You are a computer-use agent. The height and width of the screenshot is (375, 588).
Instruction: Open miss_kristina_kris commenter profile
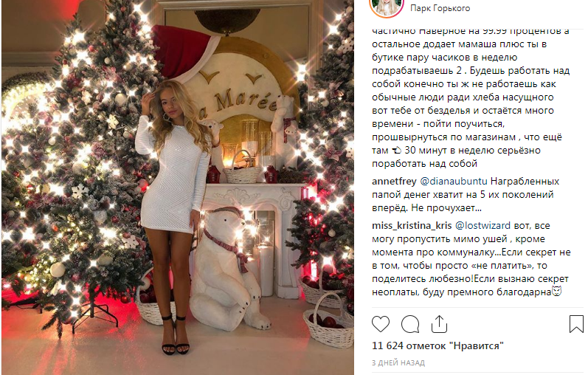(412, 226)
